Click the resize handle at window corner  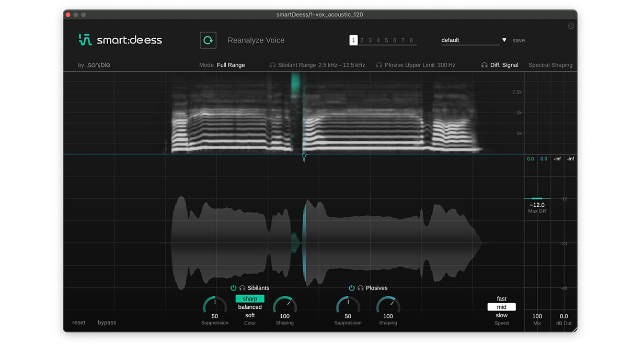[574, 329]
